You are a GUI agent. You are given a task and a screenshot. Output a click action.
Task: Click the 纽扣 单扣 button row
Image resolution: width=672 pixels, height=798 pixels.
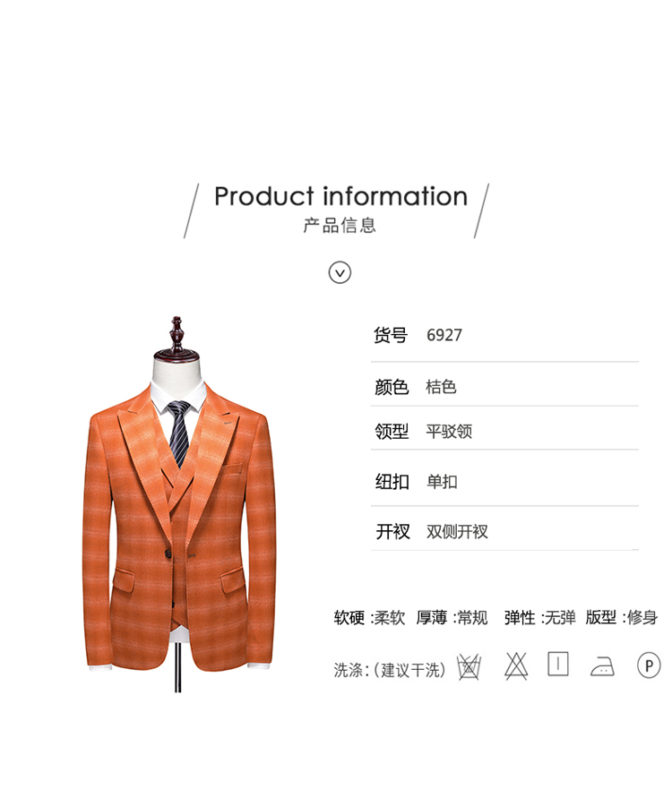click(x=504, y=481)
